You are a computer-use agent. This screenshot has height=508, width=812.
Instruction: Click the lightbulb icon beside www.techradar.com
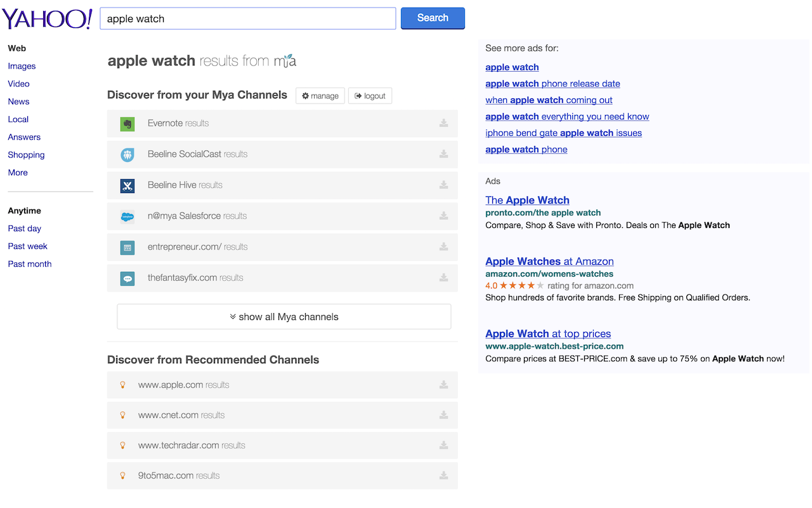pos(123,446)
